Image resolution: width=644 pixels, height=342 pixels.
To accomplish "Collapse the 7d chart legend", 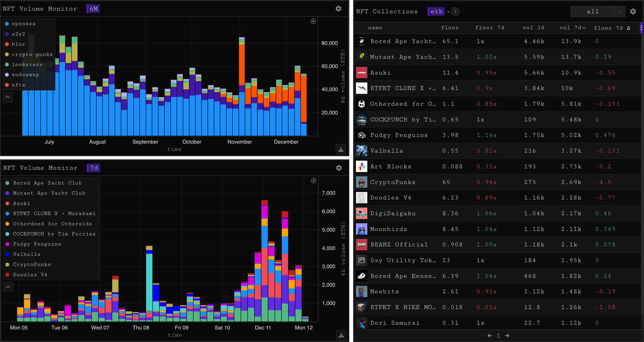I will [8, 287].
